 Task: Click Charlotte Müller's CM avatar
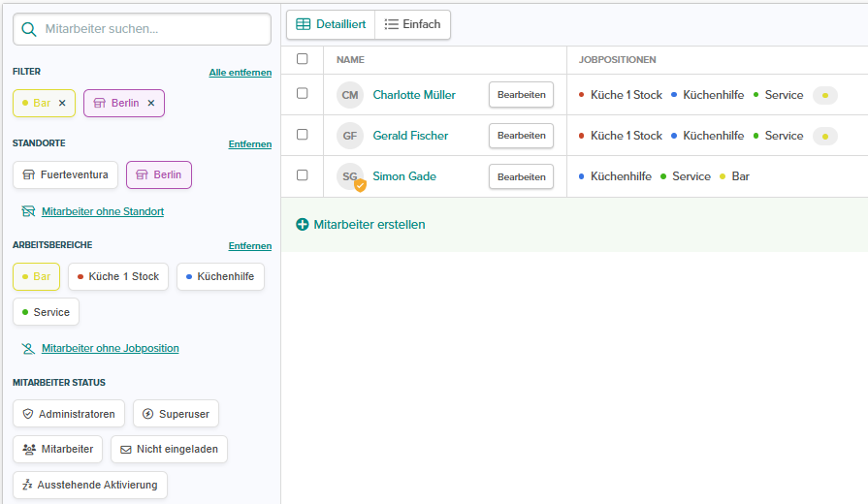pyautogui.click(x=350, y=95)
